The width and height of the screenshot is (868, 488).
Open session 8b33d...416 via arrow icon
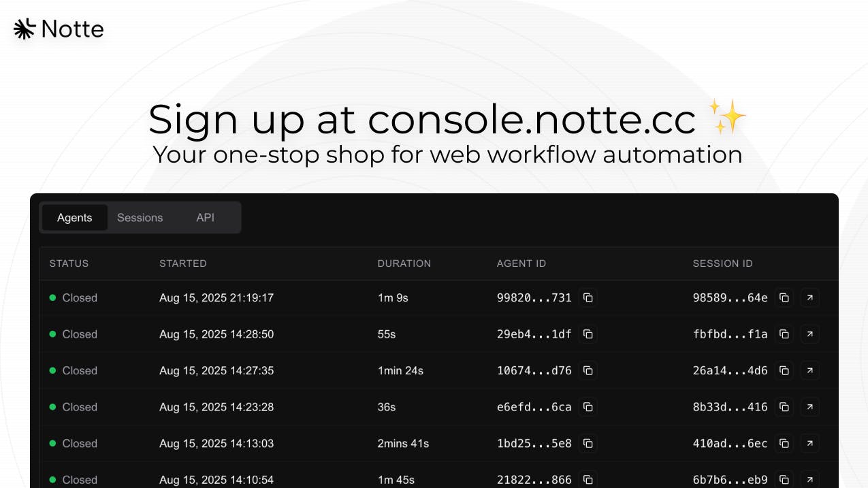click(x=810, y=407)
